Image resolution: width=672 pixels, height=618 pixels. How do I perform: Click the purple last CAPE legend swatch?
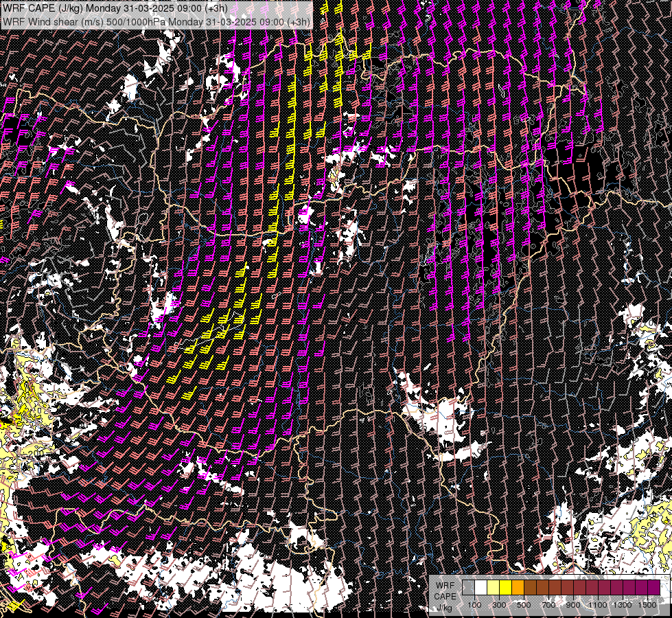pos(654,588)
